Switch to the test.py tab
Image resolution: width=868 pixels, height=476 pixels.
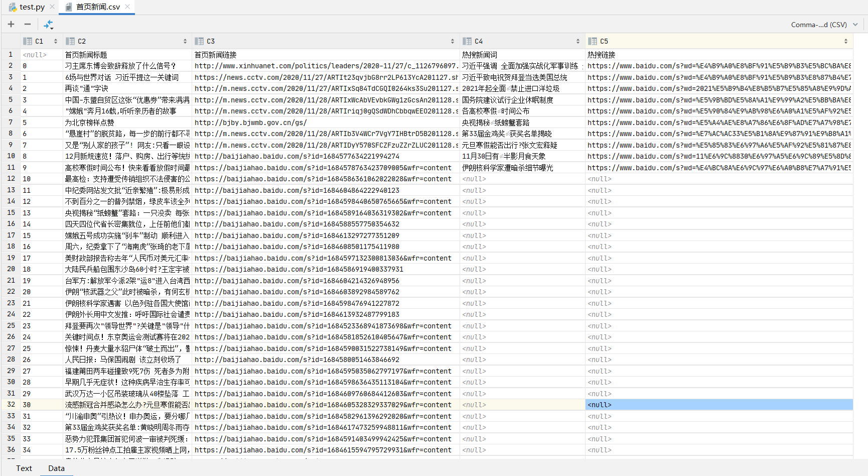tap(32, 7)
